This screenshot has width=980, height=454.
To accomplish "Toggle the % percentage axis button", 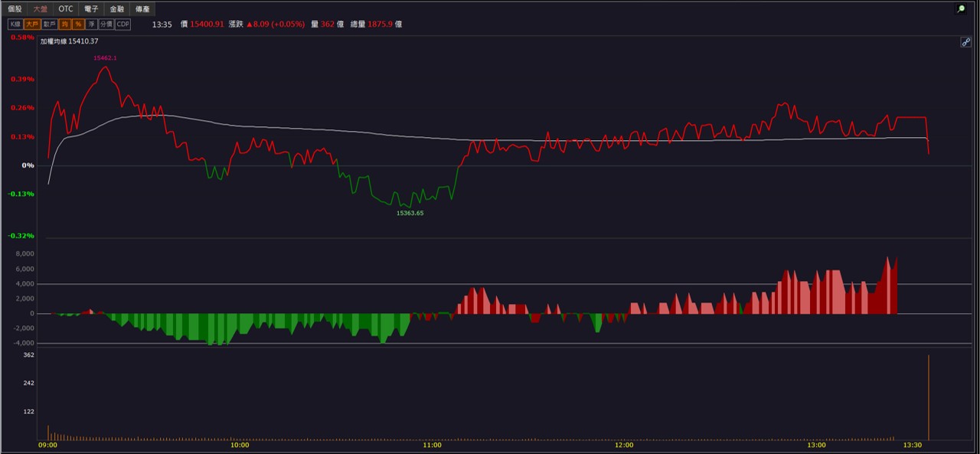I will [78, 24].
